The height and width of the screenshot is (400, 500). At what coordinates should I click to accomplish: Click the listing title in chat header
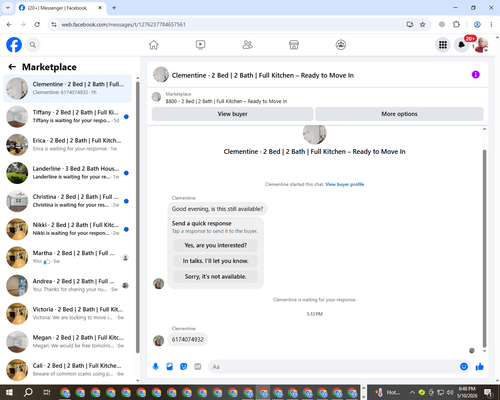click(263, 75)
